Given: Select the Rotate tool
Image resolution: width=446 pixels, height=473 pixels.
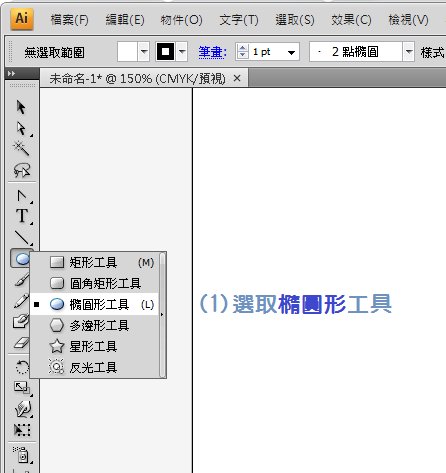Looking at the screenshot, I should point(22,367).
